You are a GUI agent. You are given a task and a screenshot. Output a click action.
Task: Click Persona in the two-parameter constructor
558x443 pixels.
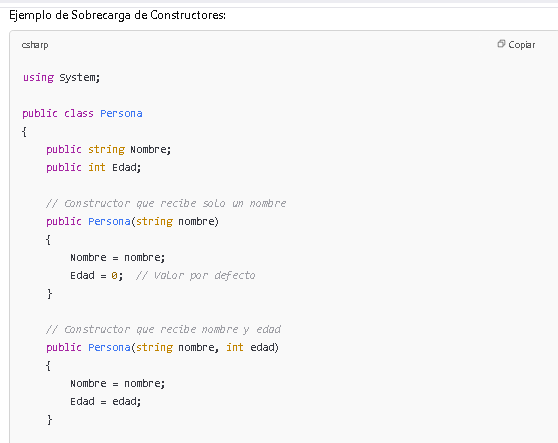click(x=109, y=347)
